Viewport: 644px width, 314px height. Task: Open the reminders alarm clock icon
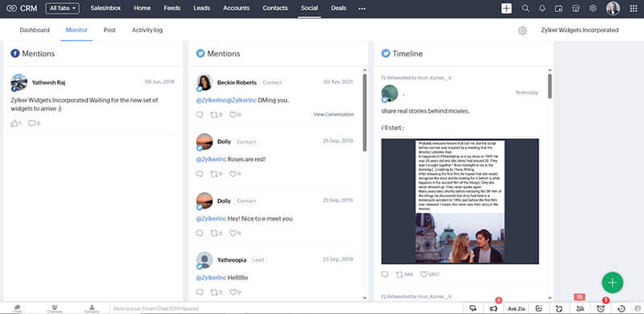point(601,308)
